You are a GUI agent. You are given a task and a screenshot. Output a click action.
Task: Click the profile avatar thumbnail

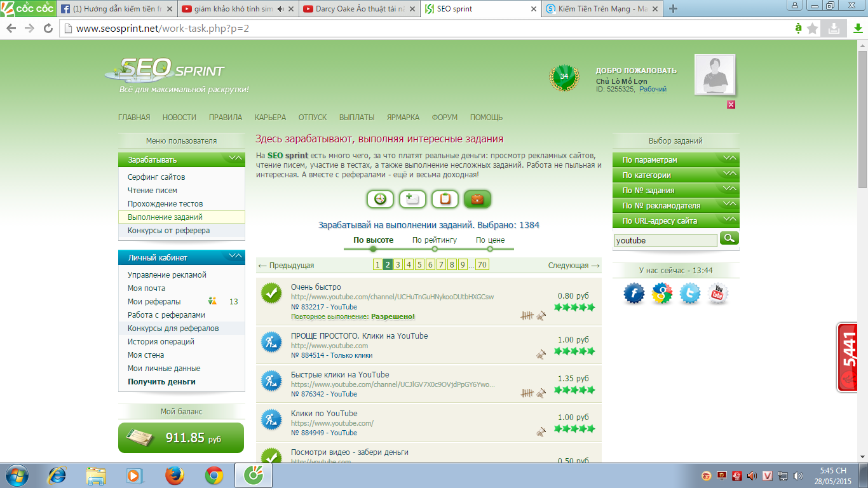pyautogui.click(x=715, y=74)
